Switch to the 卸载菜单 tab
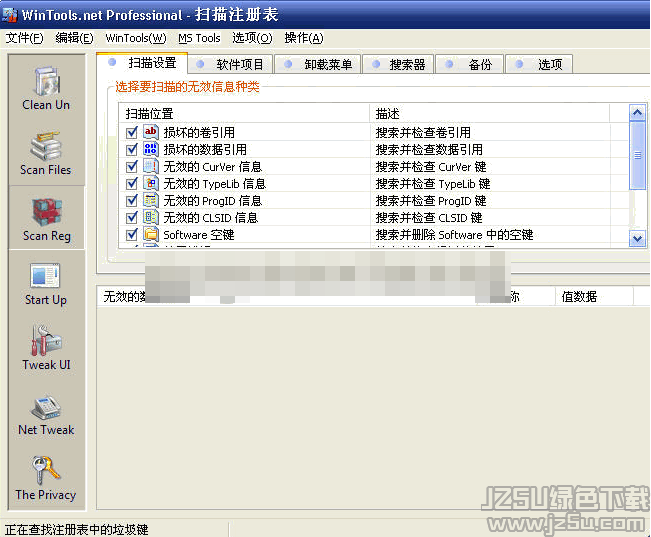 [x=318, y=64]
